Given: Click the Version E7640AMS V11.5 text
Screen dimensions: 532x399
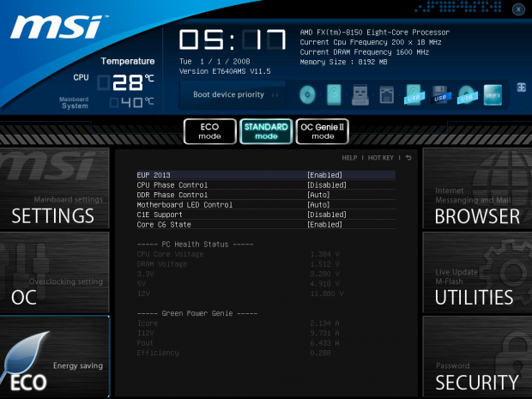Looking at the screenshot, I should [x=225, y=71].
